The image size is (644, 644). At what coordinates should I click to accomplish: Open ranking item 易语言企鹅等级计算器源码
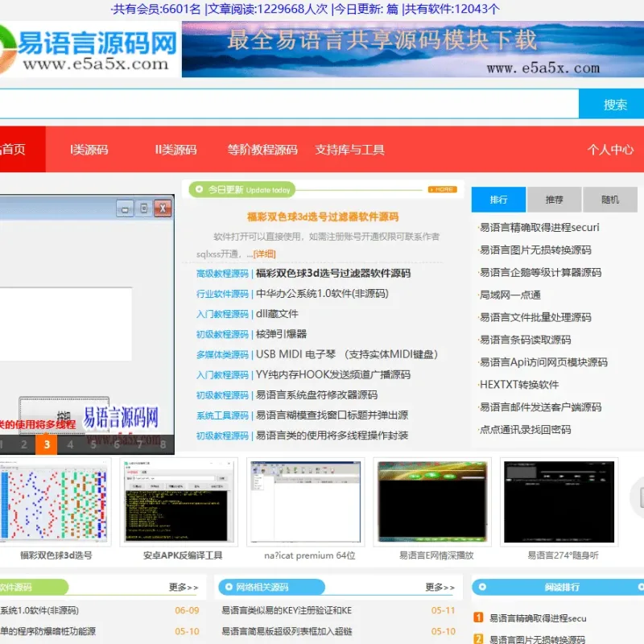coord(540,272)
